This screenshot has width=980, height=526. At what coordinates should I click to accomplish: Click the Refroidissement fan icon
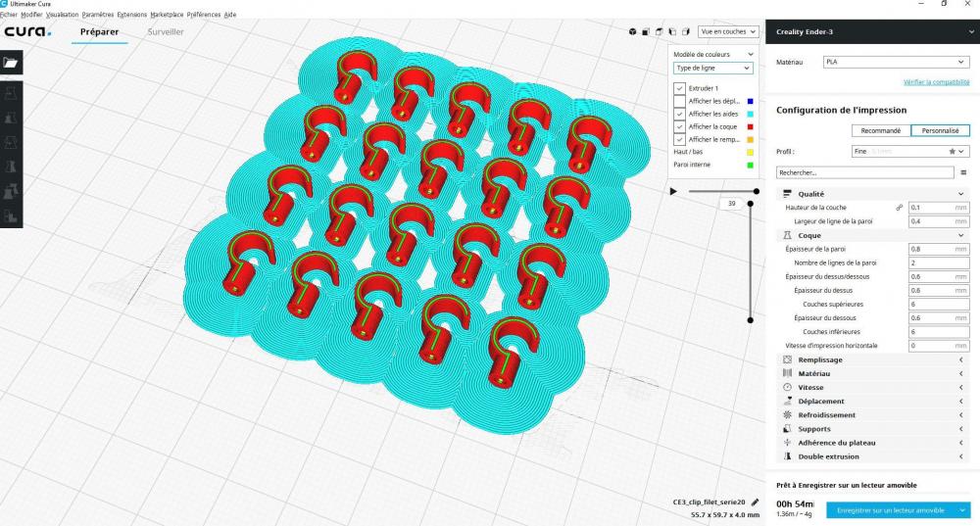(x=787, y=414)
